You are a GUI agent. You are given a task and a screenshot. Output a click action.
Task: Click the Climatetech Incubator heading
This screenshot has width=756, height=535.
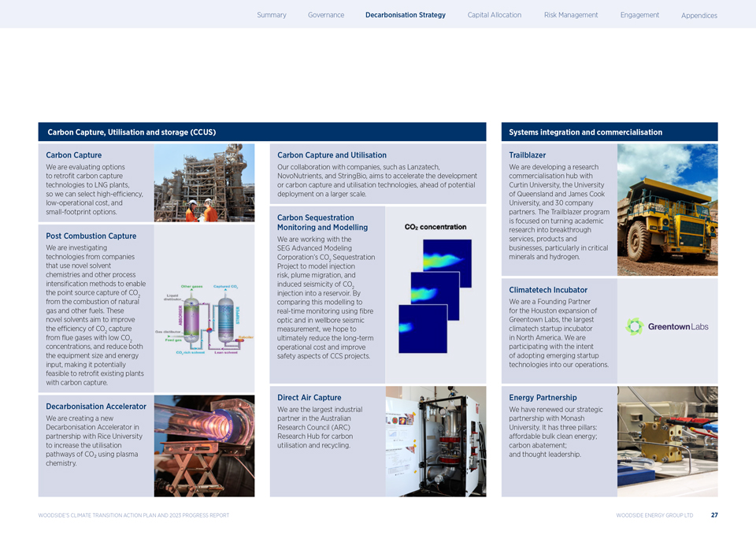coord(549,289)
